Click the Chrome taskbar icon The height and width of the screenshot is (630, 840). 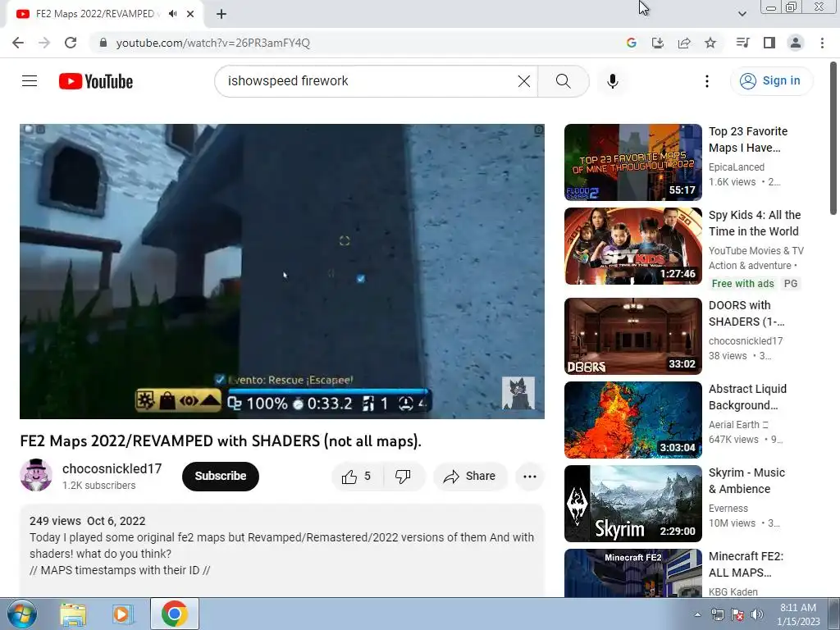174,614
